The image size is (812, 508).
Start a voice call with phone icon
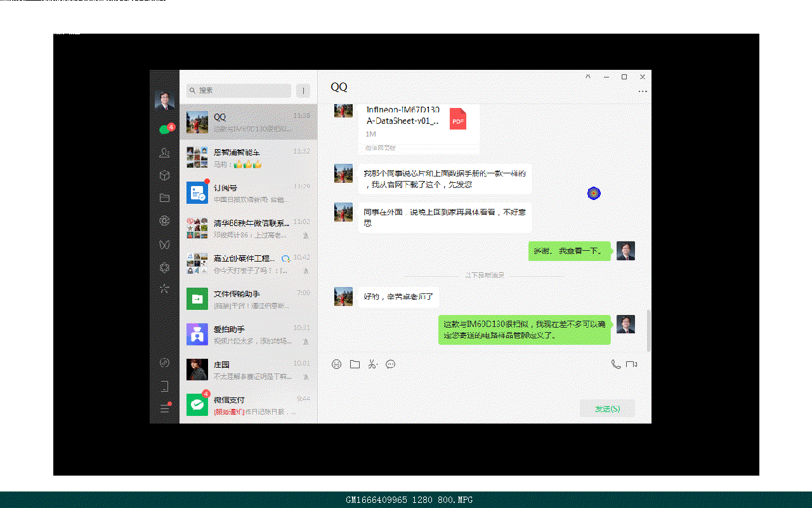point(615,364)
